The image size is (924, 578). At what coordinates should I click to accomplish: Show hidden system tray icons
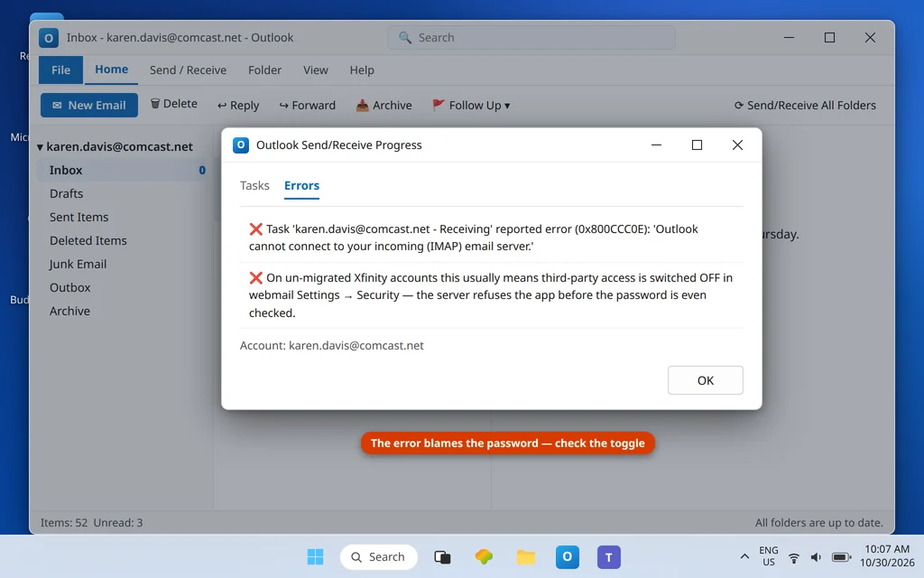[744, 556]
